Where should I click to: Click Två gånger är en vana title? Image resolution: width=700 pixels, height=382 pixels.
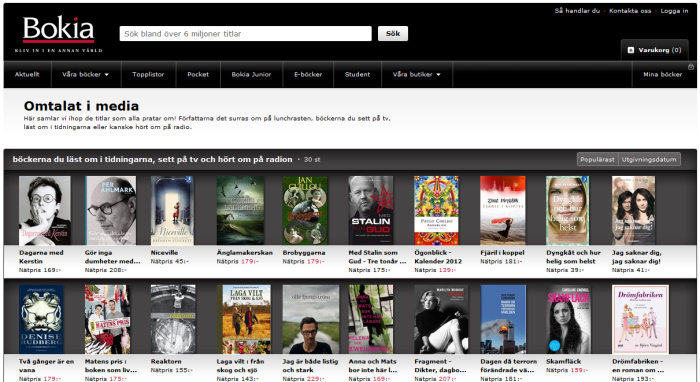46,365
